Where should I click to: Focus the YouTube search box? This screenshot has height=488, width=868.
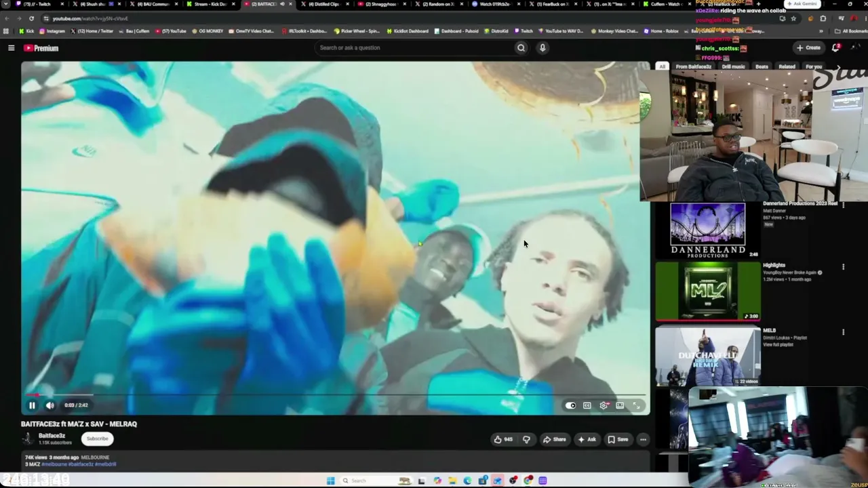pos(414,47)
